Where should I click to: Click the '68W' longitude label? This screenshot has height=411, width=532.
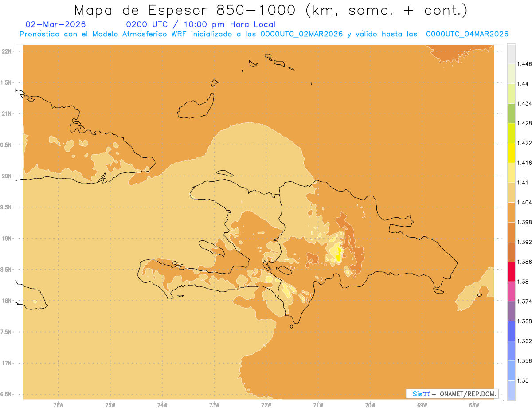pos(474,405)
